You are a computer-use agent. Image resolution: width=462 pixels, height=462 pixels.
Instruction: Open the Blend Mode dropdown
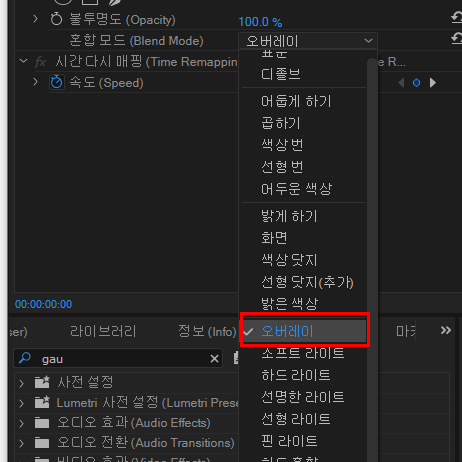[308, 41]
